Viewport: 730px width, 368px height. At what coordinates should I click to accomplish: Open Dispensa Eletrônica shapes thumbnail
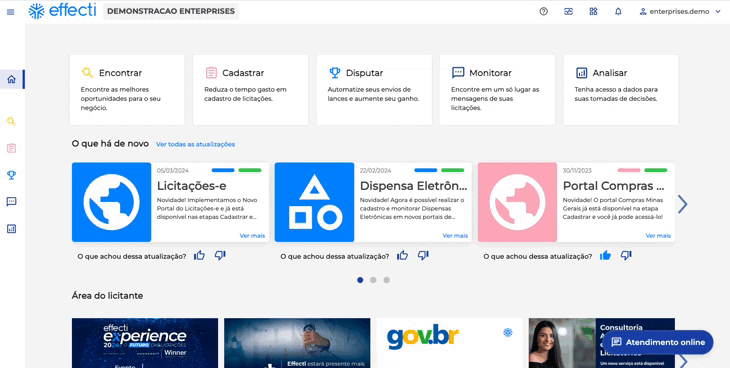pyautogui.click(x=314, y=202)
